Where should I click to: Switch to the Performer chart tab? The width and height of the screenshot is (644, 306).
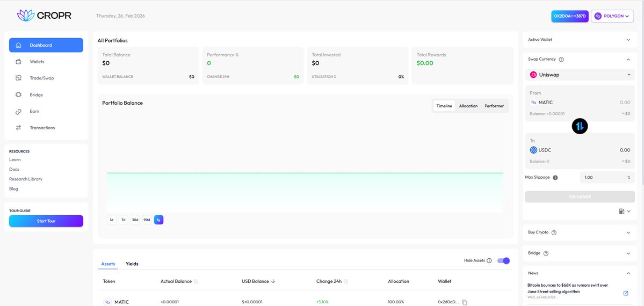(494, 106)
